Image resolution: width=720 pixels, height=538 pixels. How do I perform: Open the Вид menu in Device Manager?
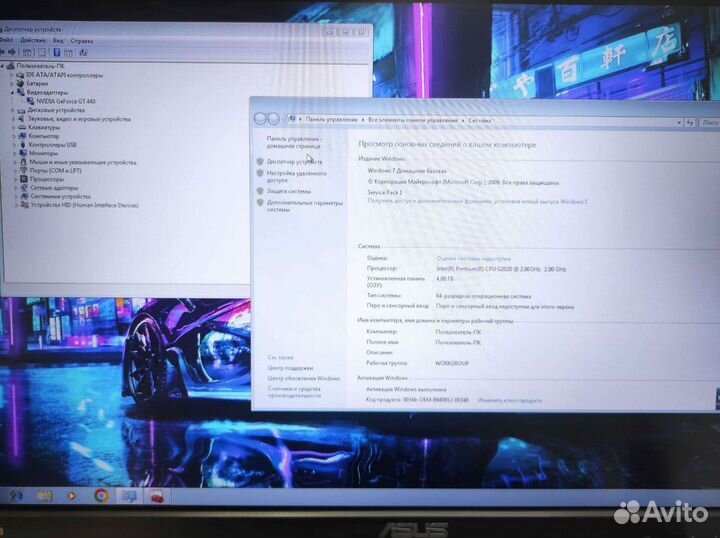pos(58,41)
